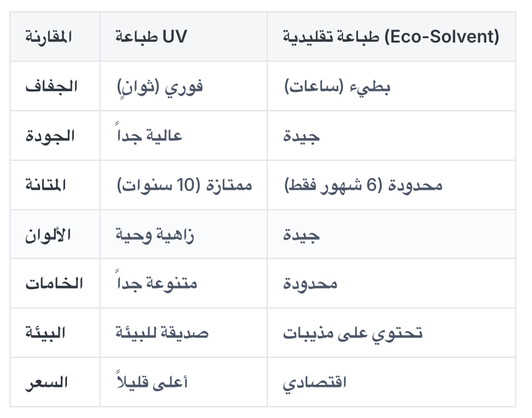Select the ممتازة (10 سنوات) cell

pyautogui.click(x=184, y=185)
